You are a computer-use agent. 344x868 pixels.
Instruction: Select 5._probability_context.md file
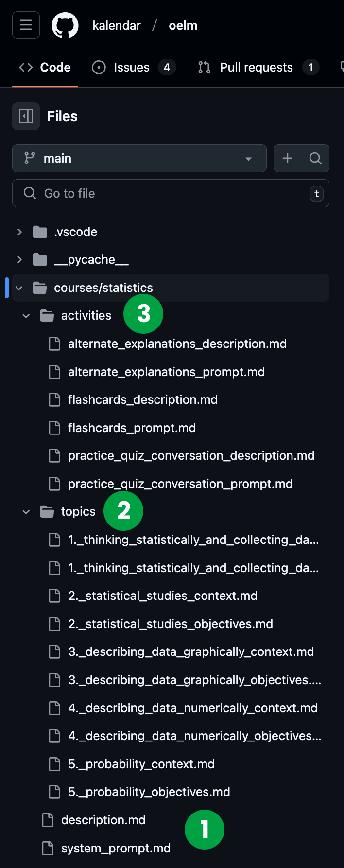click(141, 764)
